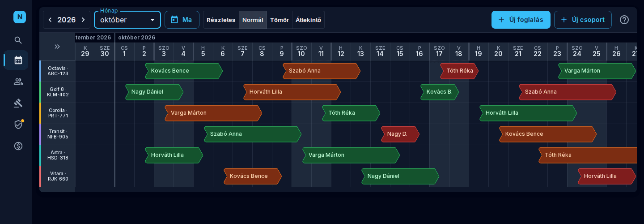
Task: Open Horváth Lilla booking on Corolla
Action: point(528,113)
